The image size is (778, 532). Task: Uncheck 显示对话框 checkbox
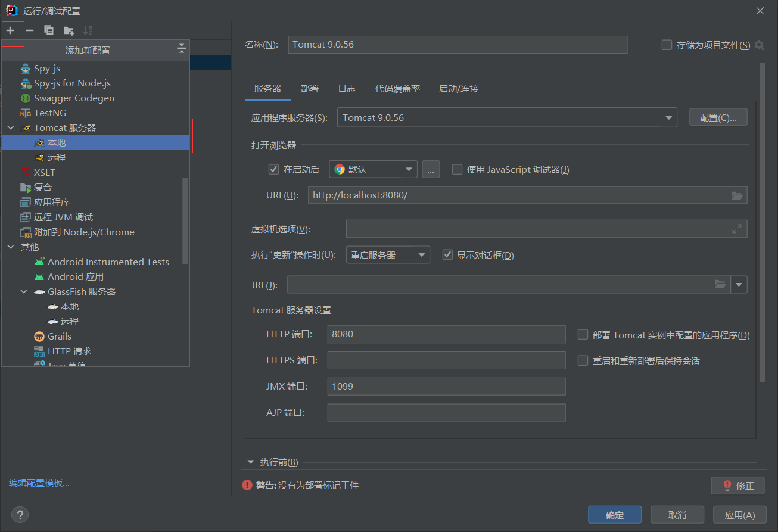(447, 255)
